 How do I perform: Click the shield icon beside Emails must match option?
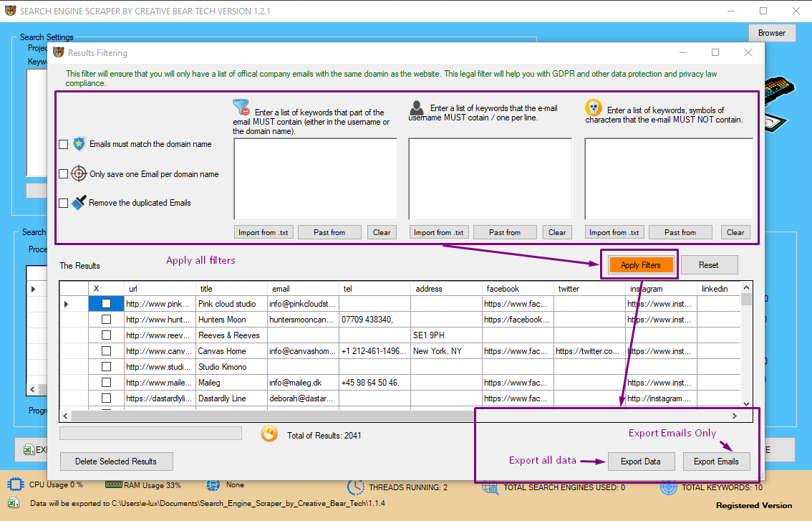pos(79,143)
